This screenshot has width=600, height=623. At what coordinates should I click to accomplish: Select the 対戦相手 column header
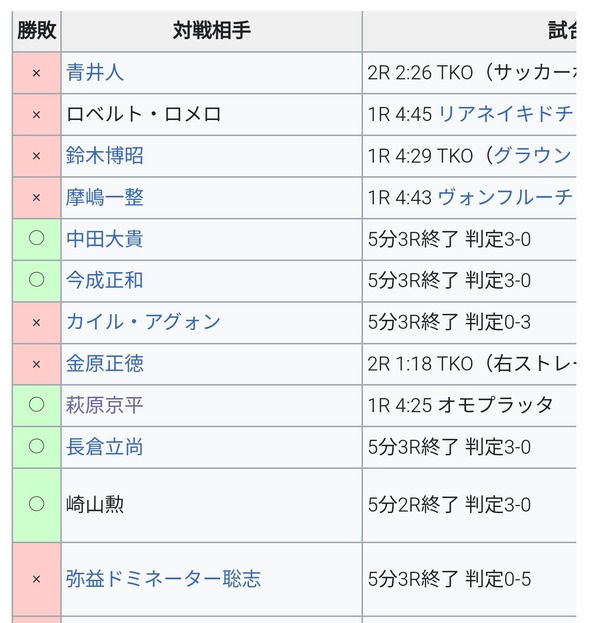click(x=211, y=31)
